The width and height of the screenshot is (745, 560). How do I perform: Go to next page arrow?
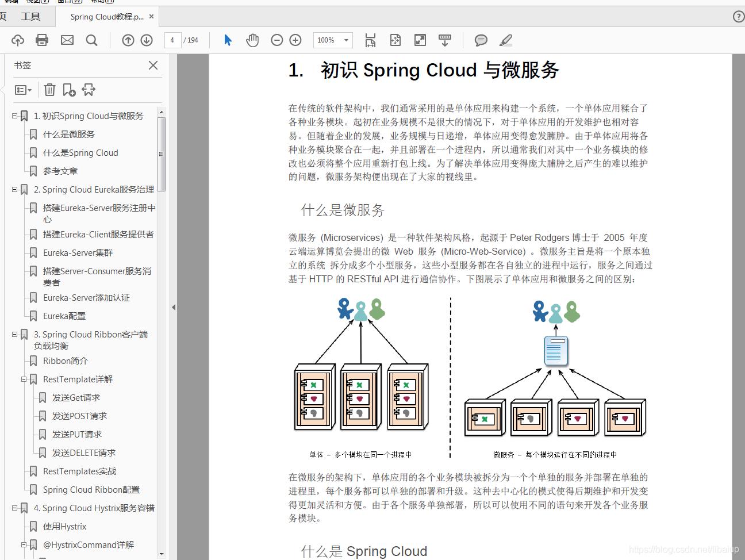point(147,40)
